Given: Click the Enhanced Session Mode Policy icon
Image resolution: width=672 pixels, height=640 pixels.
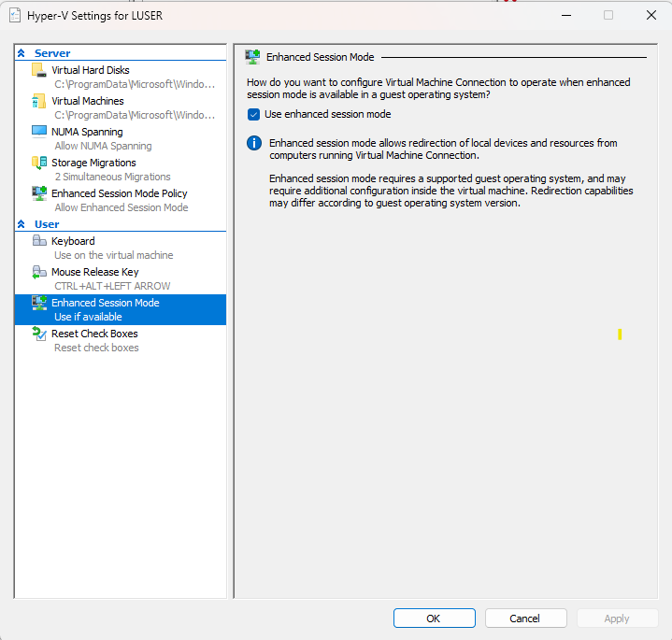Looking at the screenshot, I should (x=39, y=193).
